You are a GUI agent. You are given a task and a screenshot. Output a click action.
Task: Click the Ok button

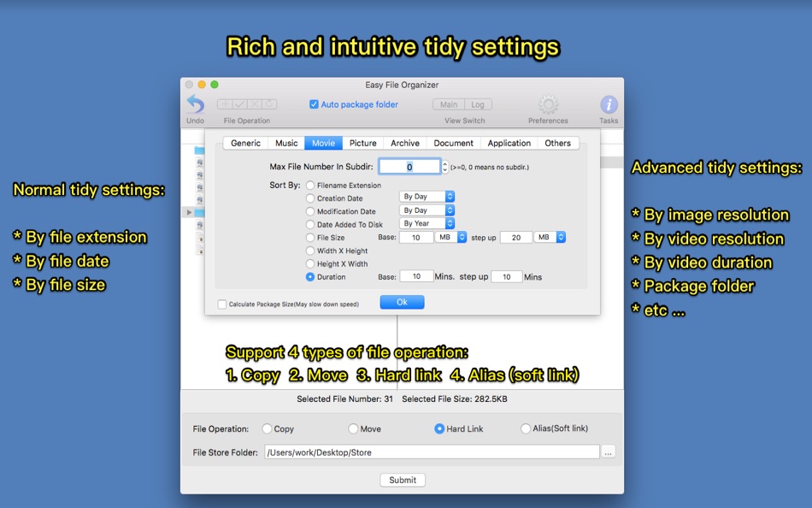[x=402, y=302]
